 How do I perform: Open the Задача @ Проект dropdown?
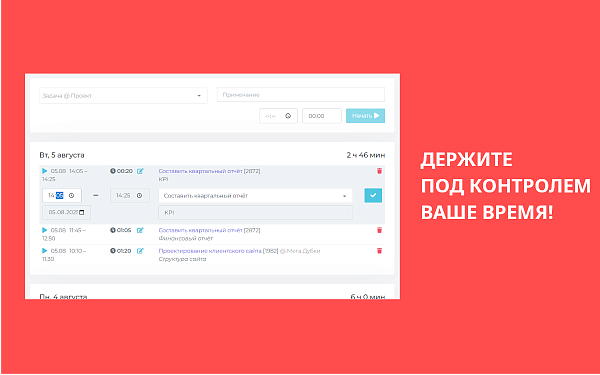pyautogui.click(x=123, y=96)
